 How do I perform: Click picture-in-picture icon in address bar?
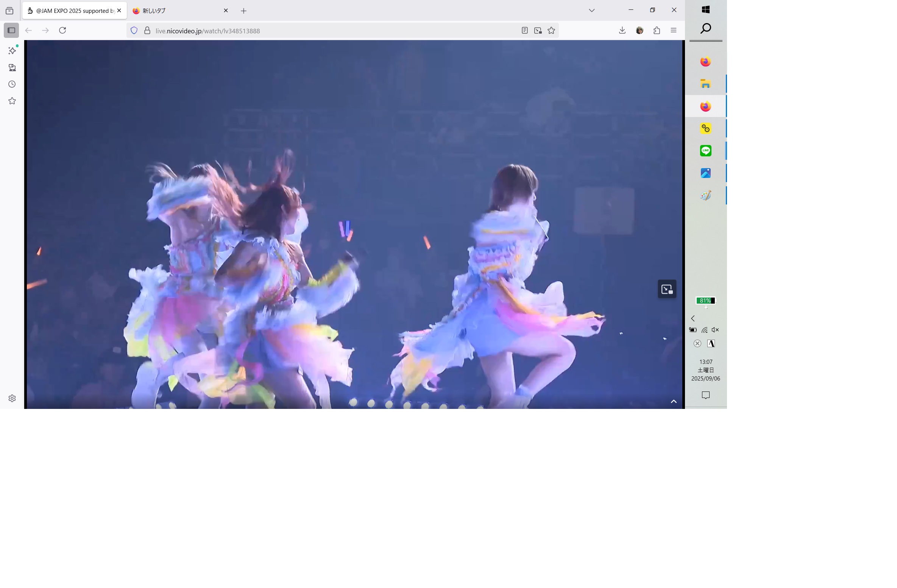(x=538, y=31)
